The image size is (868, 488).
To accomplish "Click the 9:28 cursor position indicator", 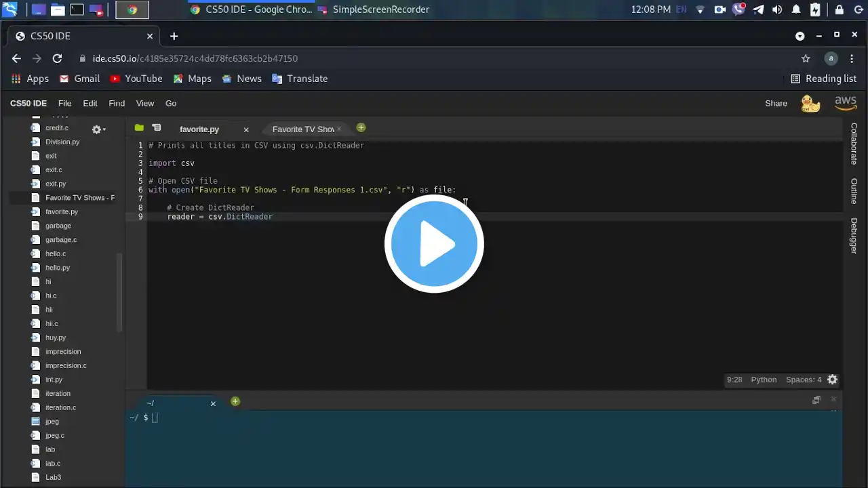I will [734, 380].
